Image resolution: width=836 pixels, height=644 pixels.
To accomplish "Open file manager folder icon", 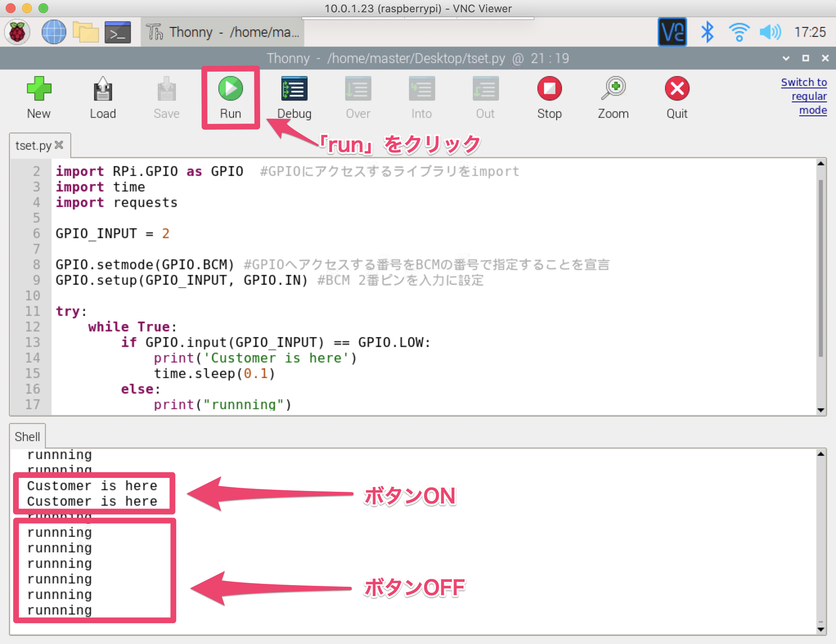I will tap(85, 32).
